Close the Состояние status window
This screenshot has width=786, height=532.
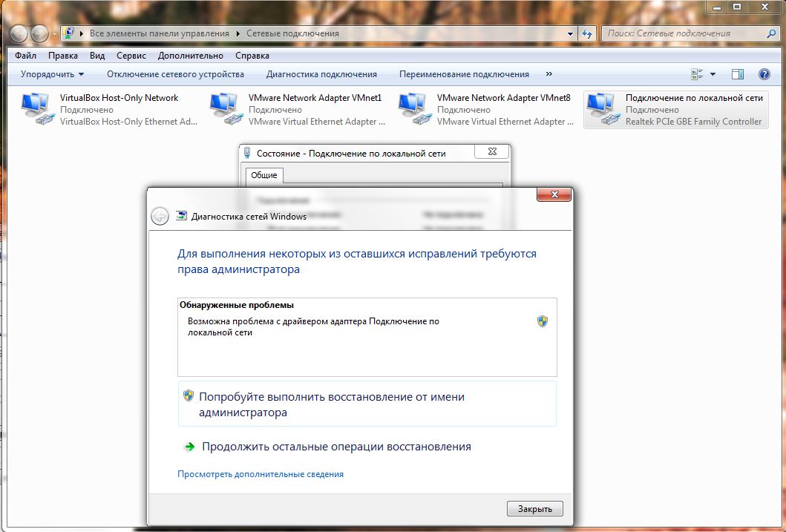492,151
